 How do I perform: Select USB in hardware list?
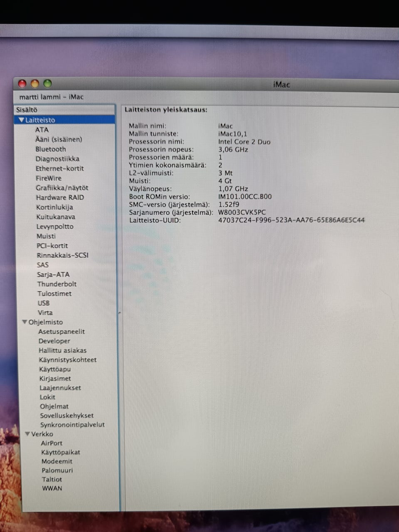(44, 303)
